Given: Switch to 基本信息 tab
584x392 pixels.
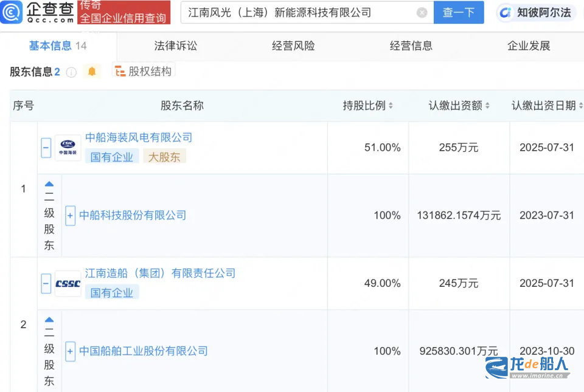Looking at the screenshot, I should 58,46.
